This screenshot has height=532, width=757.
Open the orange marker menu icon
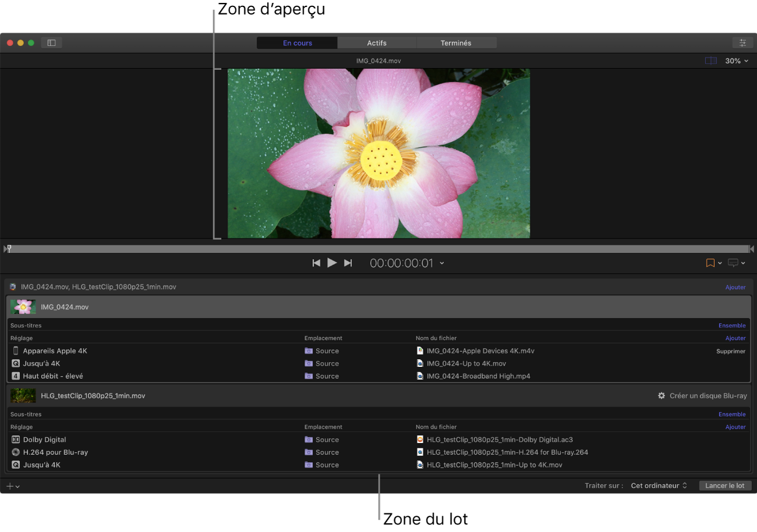coord(710,263)
